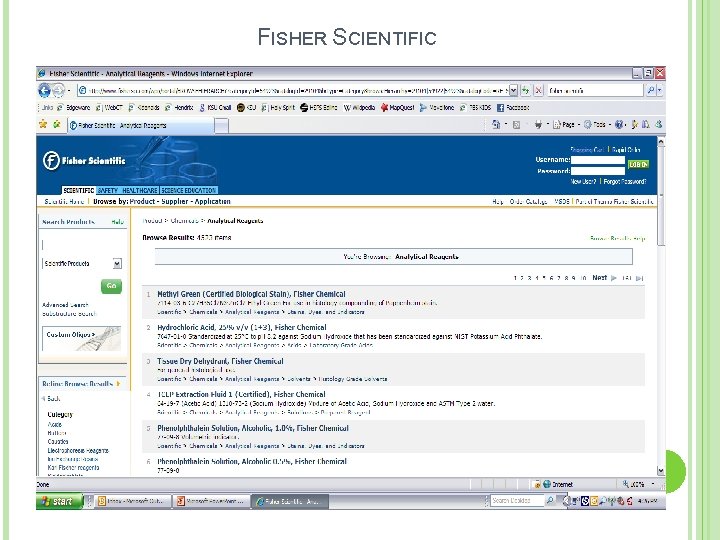Open Hydrochloric Acid 25% v/v product link
Viewport: 720px width, 540px height.
click(x=242, y=327)
